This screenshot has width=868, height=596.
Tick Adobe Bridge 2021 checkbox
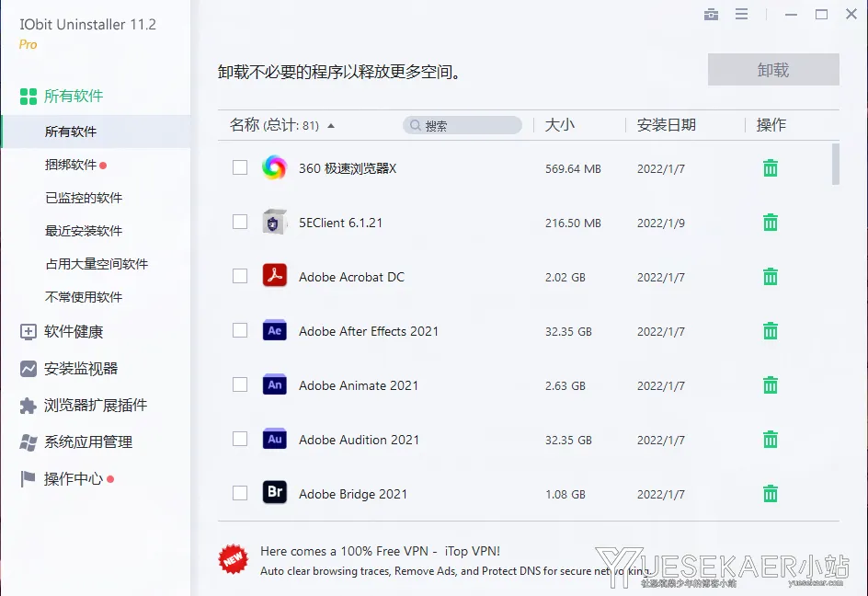pyautogui.click(x=240, y=493)
